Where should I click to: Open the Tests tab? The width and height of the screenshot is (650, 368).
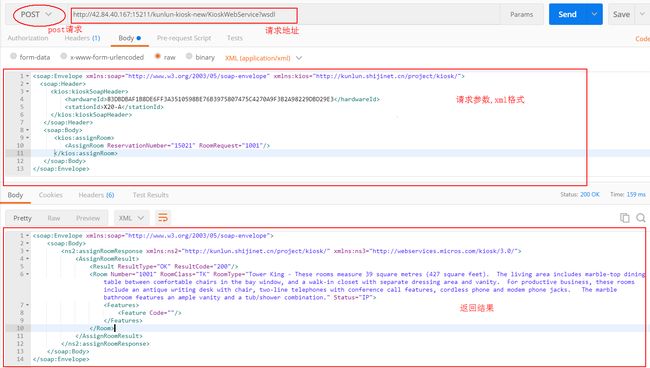pos(235,38)
